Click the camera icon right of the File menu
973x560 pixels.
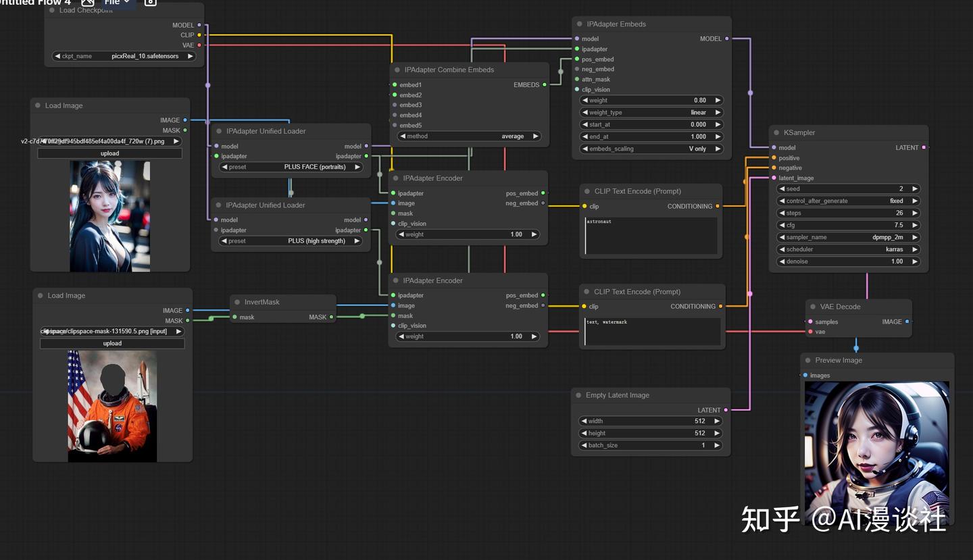click(149, 3)
